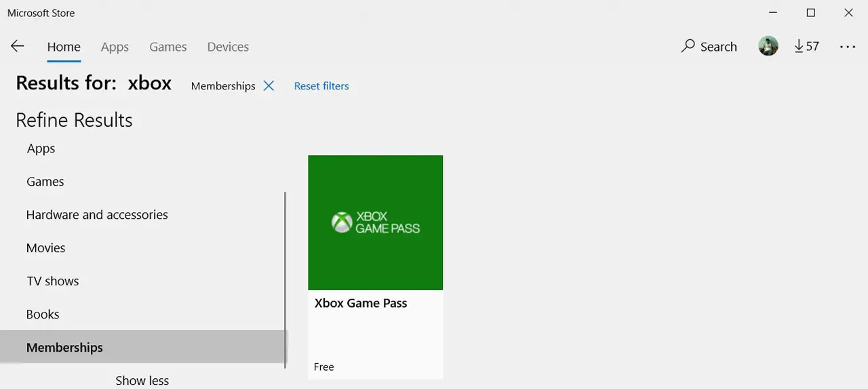This screenshot has width=868, height=389.
Task: Switch to the Apps tab
Action: (115, 47)
